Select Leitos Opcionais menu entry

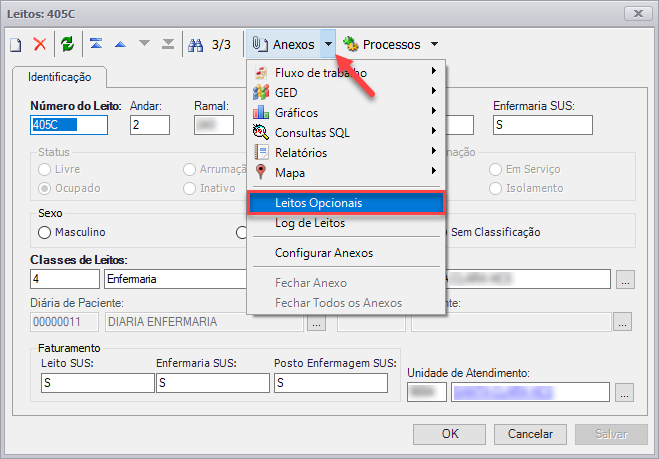[x=346, y=203]
